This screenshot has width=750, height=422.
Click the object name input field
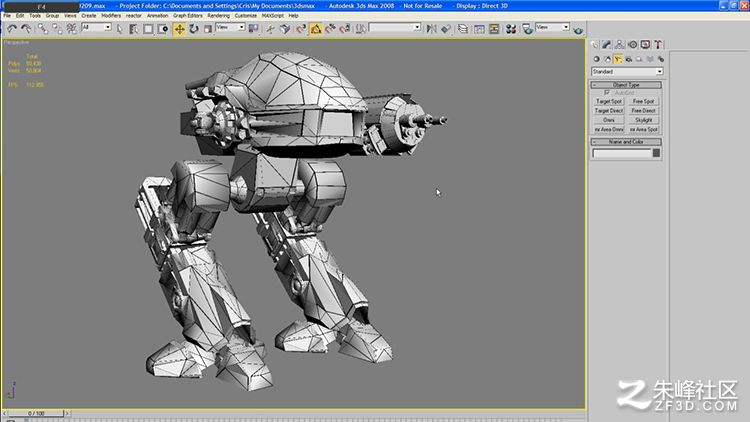622,153
